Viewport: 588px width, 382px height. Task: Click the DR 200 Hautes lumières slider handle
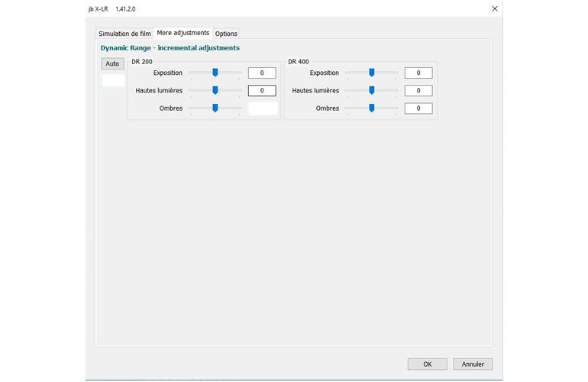(215, 90)
